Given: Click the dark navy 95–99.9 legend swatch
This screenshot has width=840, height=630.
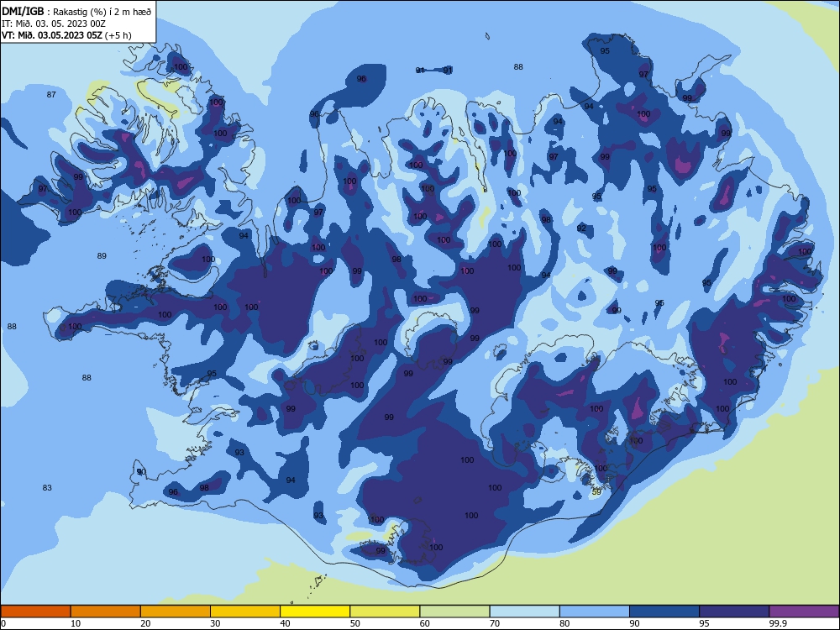Looking at the screenshot, I should 734,612.
